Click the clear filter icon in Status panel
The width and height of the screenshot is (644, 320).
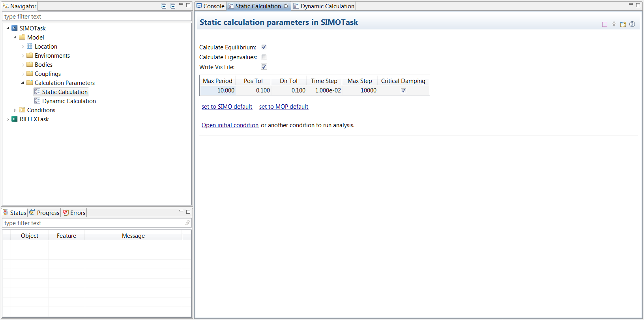(188, 223)
